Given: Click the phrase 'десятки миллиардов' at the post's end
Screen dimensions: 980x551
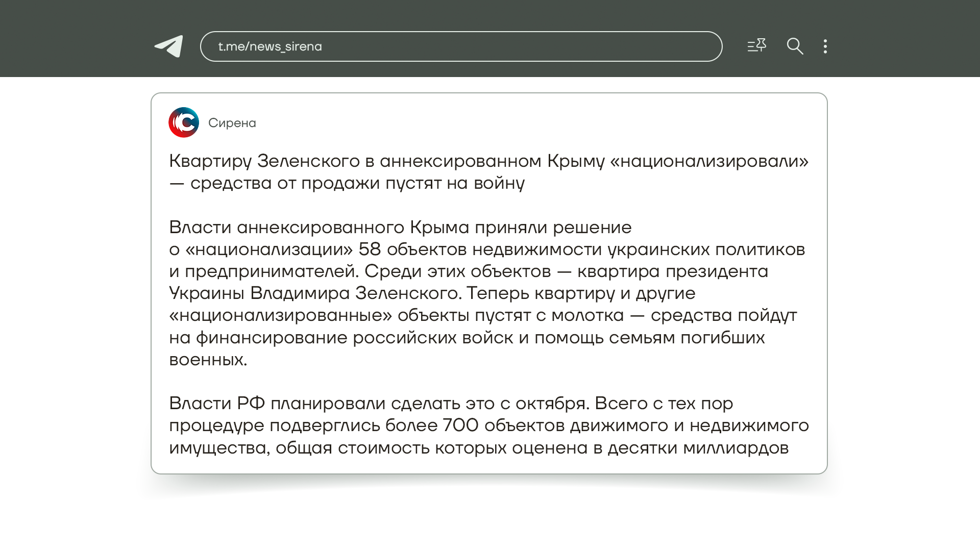Looking at the screenshot, I should click(x=698, y=448).
